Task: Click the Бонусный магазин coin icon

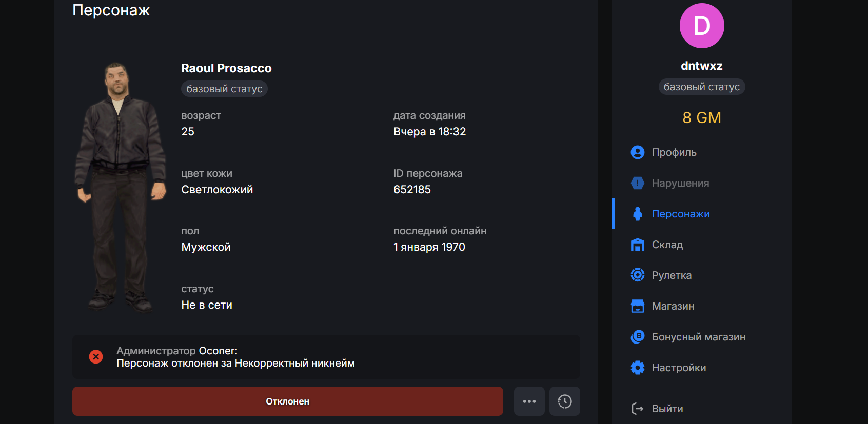Action: [637, 337]
